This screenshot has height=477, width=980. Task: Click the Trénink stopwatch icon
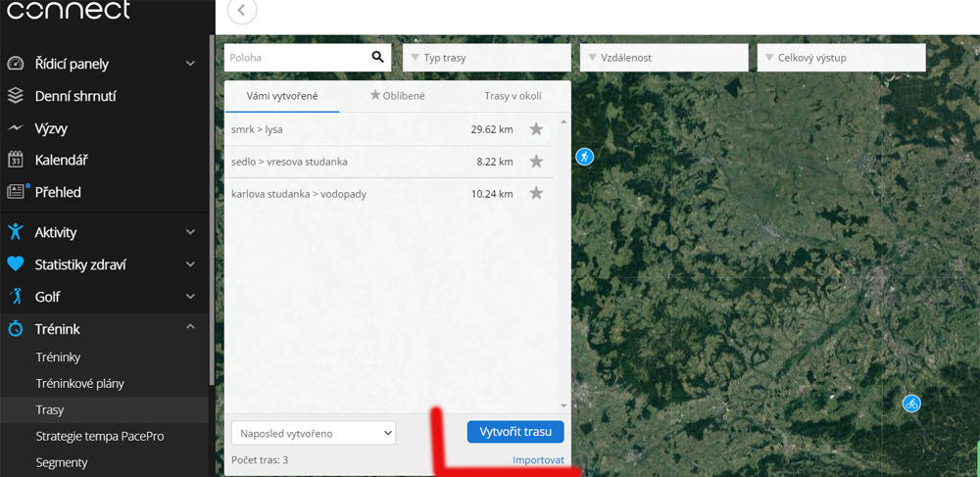tap(16, 328)
